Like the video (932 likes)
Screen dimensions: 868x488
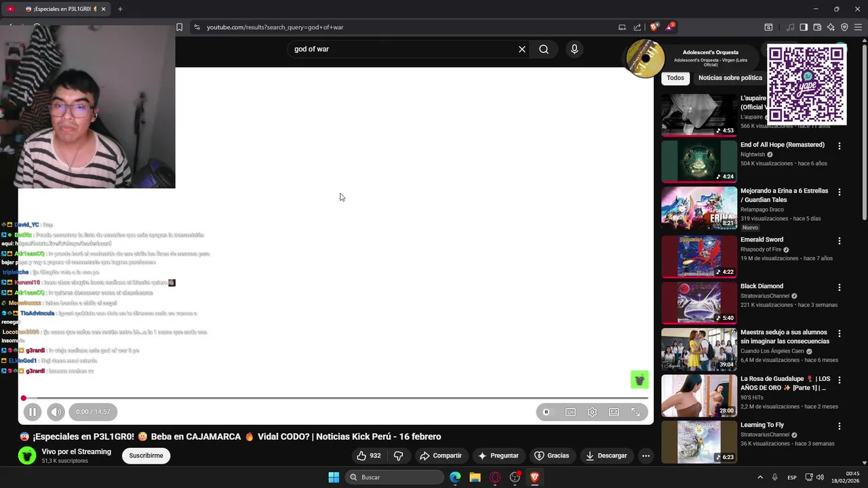click(x=369, y=455)
